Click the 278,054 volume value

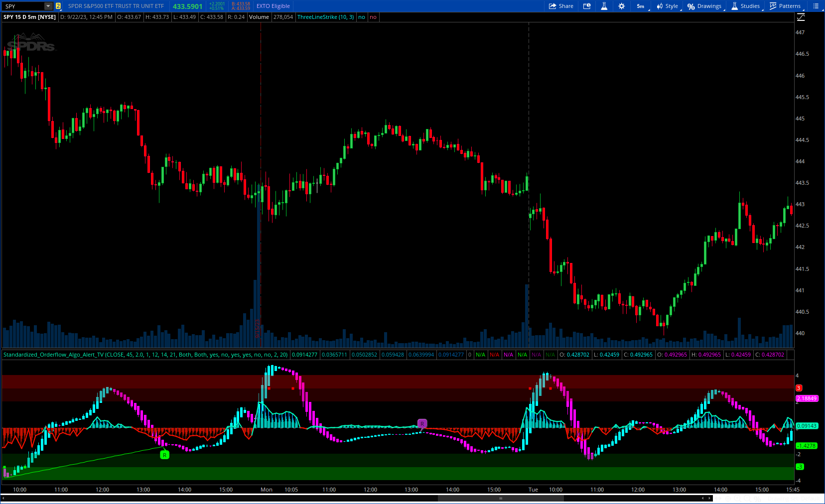tap(283, 17)
